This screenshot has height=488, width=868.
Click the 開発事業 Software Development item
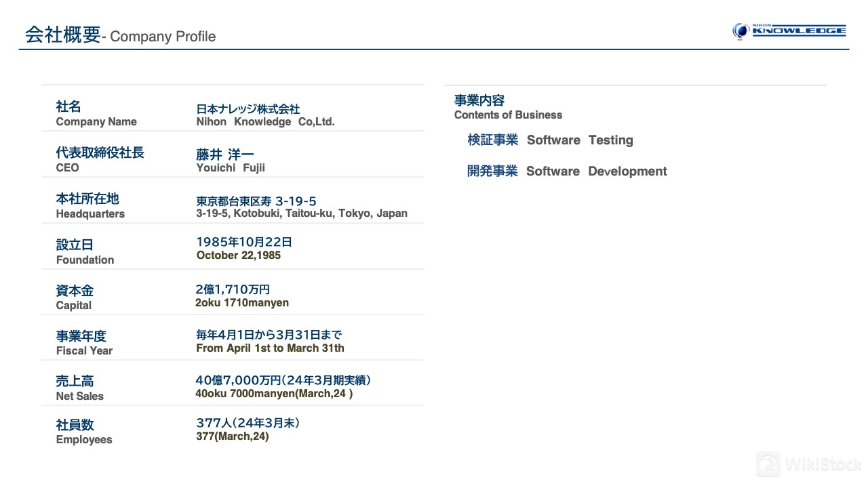[x=567, y=171]
